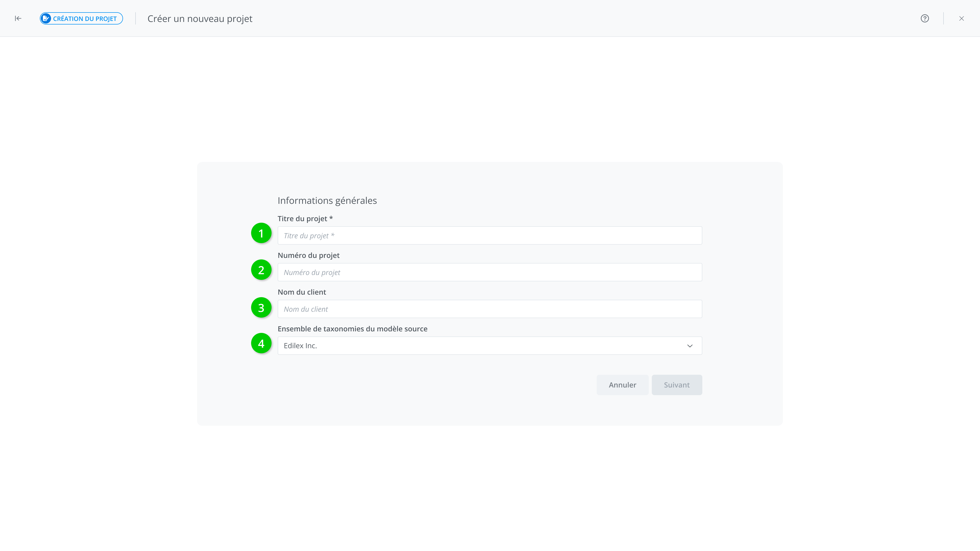Focus the Titre du projet input field
The image size is (980, 551).
[490, 235]
